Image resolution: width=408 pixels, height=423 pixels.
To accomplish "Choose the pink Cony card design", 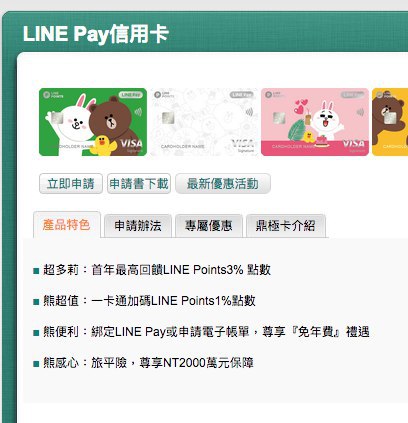I will tap(315, 122).
